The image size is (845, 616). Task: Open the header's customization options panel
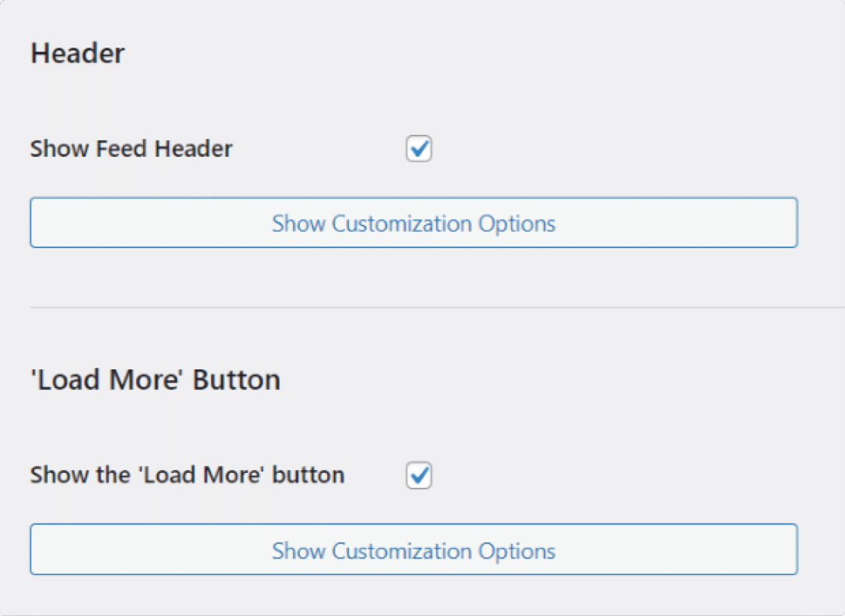coord(414,222)
